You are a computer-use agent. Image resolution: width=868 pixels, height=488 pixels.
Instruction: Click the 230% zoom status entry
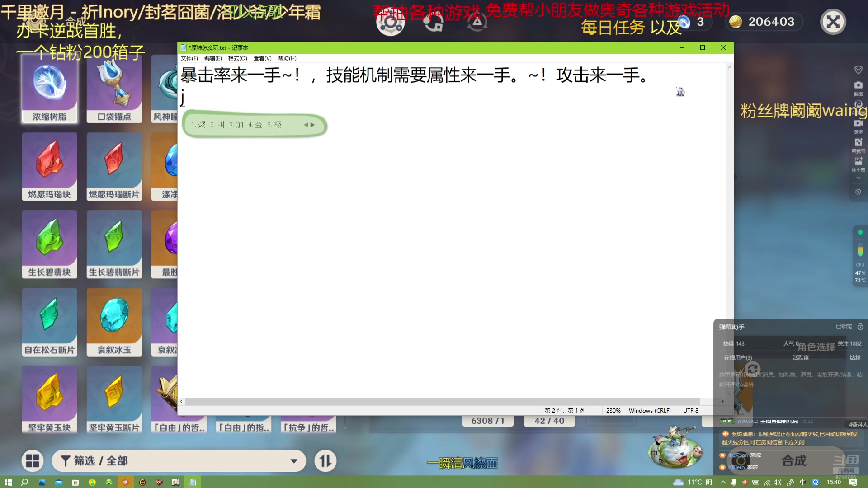[x=613, y=410]
